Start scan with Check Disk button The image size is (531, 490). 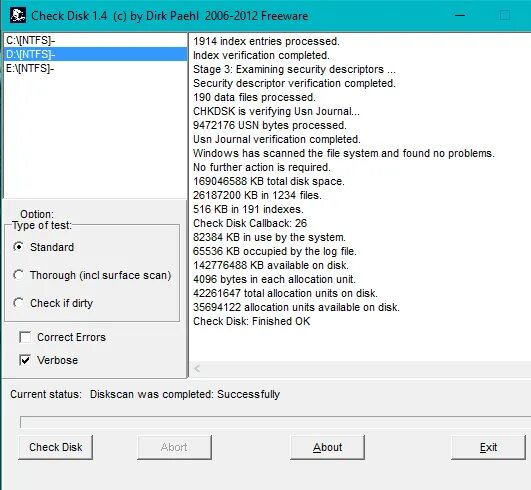[x=56, y=447]
